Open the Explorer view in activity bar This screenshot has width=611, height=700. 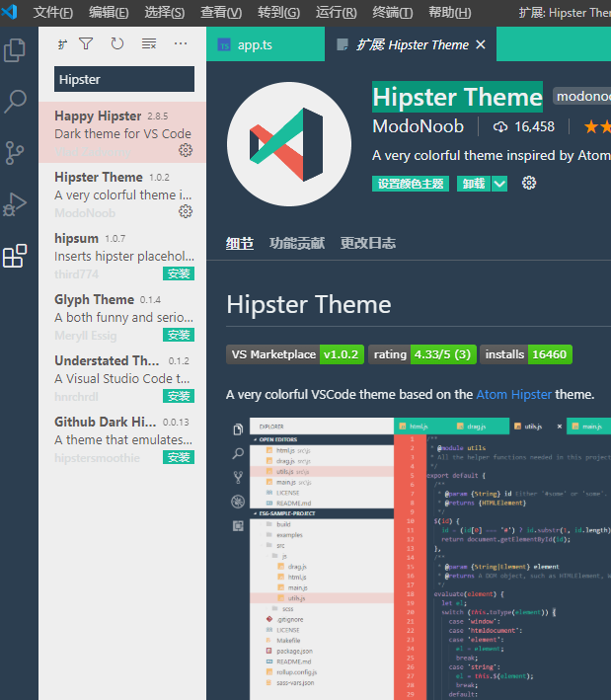(x=15, y=50)
